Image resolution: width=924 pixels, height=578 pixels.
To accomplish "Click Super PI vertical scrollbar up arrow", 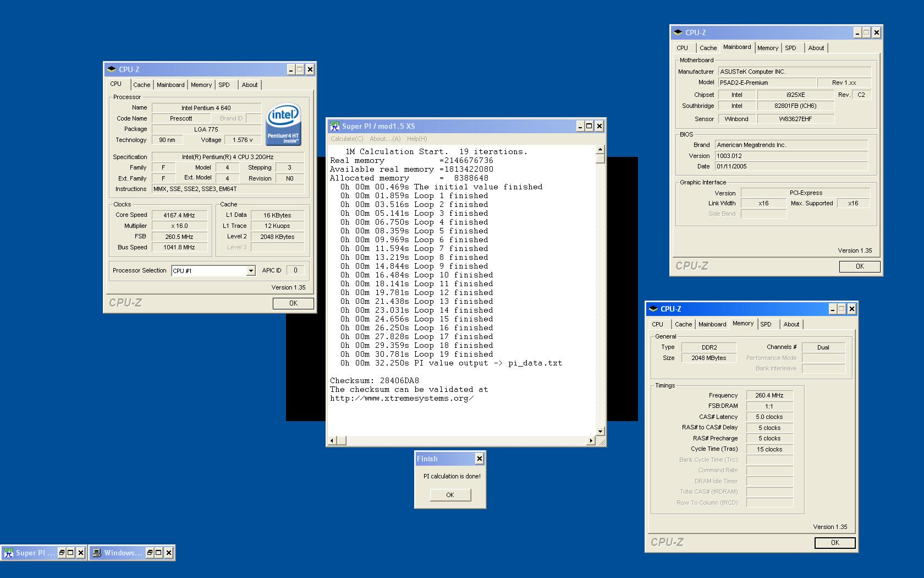I will point(600,150).
